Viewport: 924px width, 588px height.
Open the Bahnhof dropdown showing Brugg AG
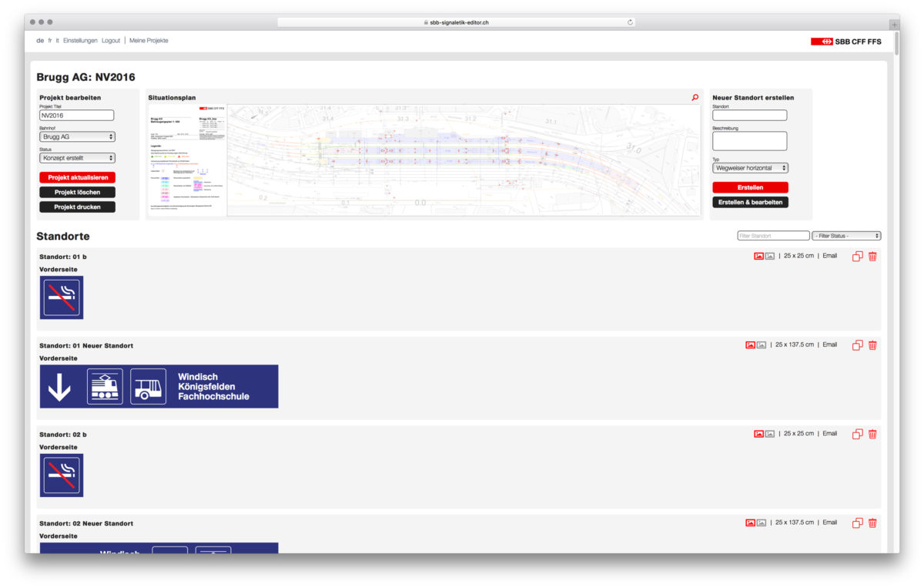click(x=77, y=136)
